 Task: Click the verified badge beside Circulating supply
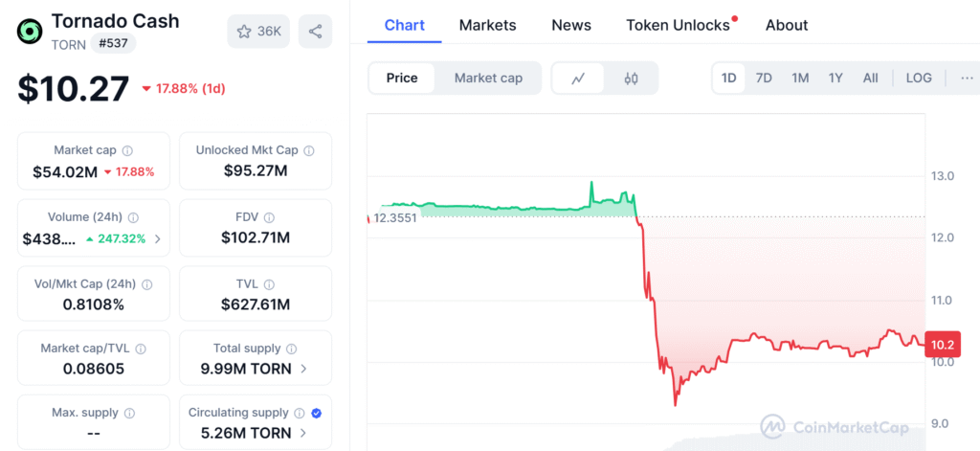[317, 414]
